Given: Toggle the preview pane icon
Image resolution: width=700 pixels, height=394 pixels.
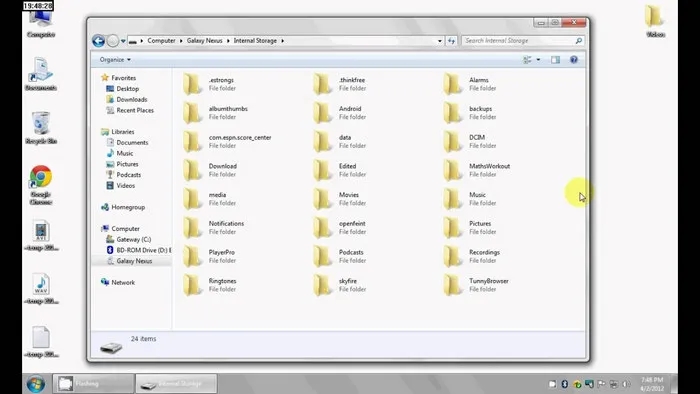Looking at the screenshot, I should pos(555,60).
